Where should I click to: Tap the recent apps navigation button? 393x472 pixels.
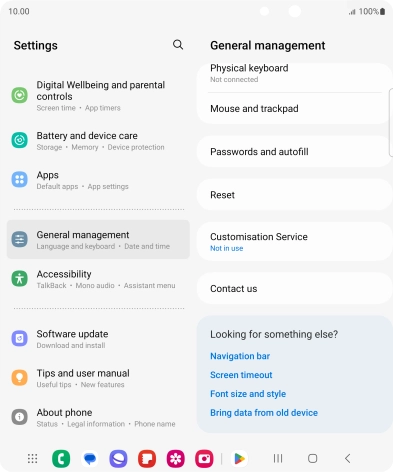click(x=278, y=459)
